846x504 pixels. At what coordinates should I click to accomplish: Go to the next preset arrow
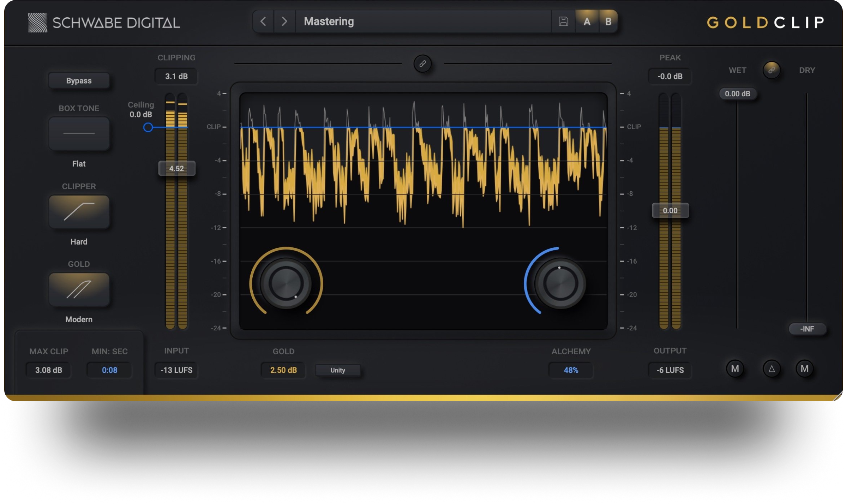[x=284, y=22]
